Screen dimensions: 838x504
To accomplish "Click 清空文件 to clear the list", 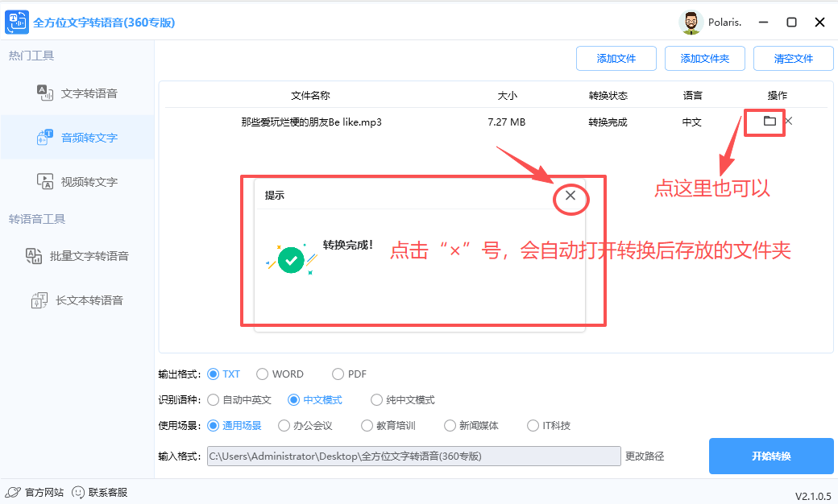I will (793, 58).
